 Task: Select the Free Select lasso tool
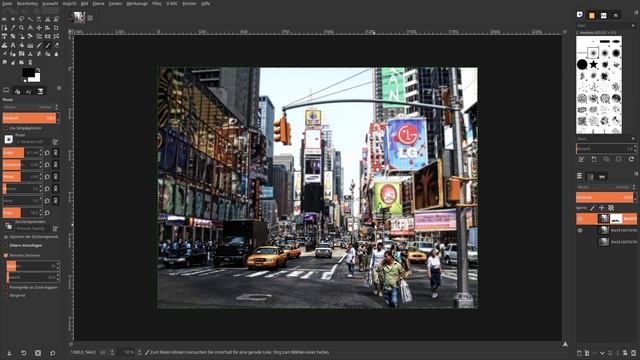click(x=21, y=19)
